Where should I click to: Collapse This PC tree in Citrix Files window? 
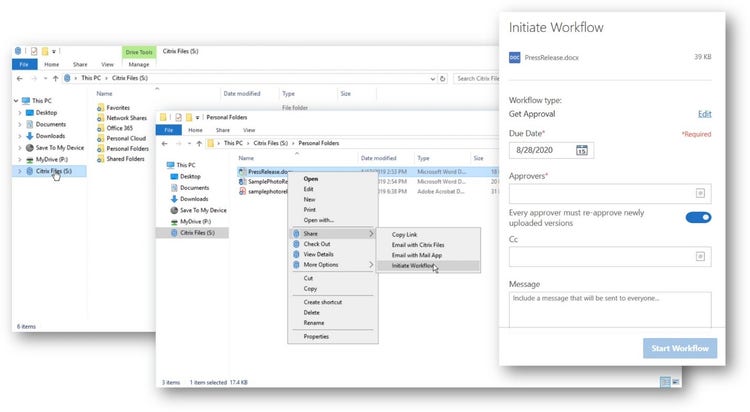coord(16,101)
